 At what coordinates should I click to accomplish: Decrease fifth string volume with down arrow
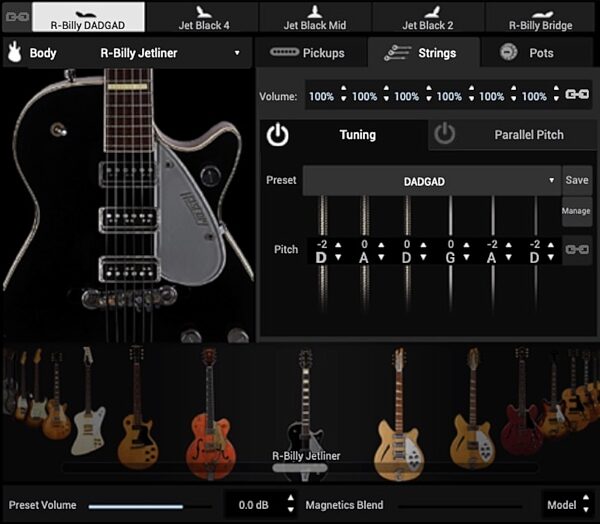tap(514, 99)
